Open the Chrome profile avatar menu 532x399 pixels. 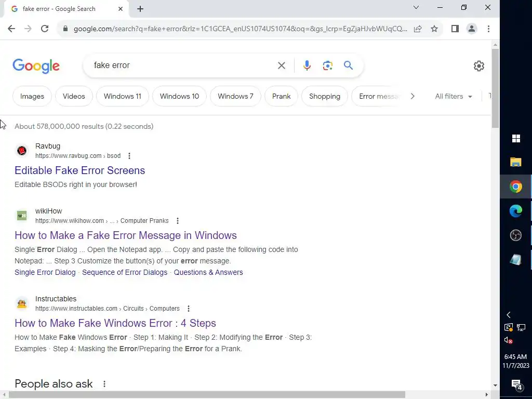472,29
